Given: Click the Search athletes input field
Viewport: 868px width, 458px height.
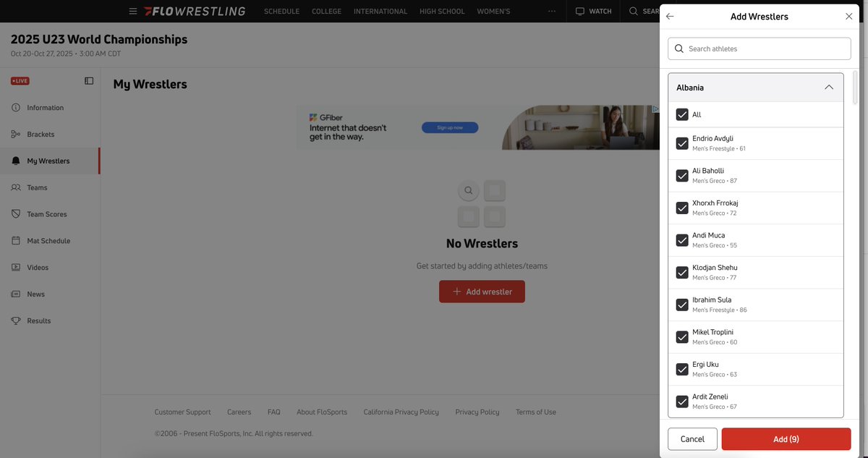Looking at the screenshot, I should (759, 47).
